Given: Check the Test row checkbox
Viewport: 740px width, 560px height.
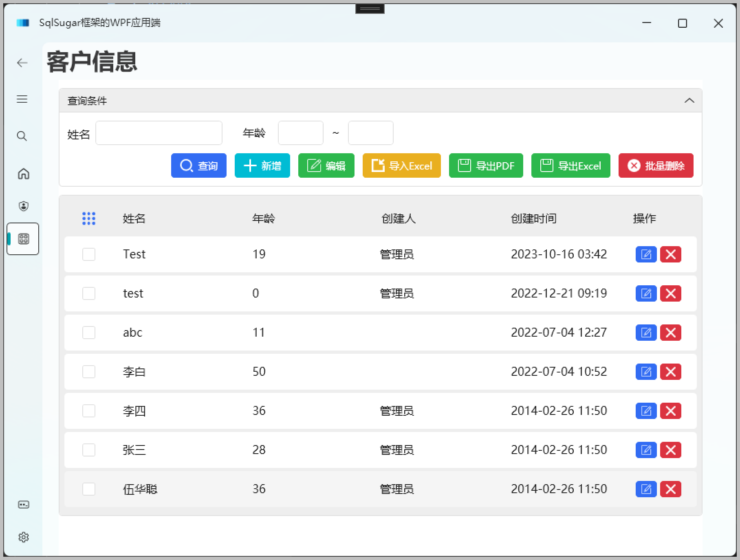Looking at the screenshot, I should tap(89, 254).
